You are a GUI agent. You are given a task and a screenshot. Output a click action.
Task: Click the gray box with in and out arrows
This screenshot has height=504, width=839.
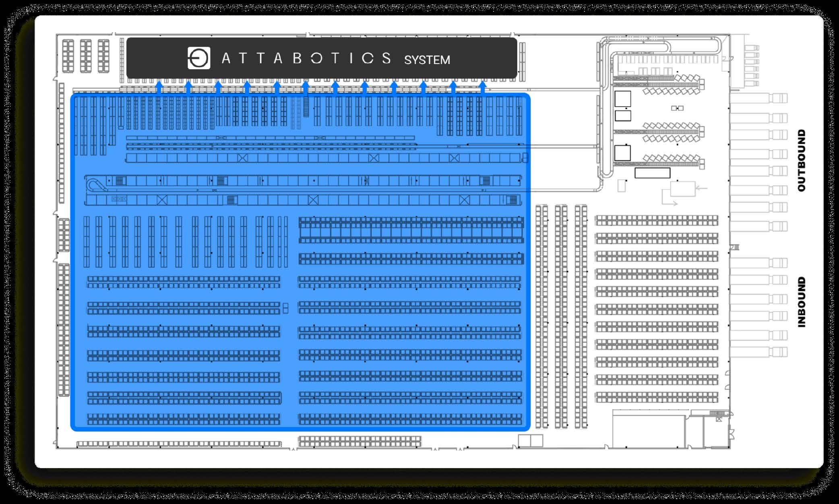[682, 189]
